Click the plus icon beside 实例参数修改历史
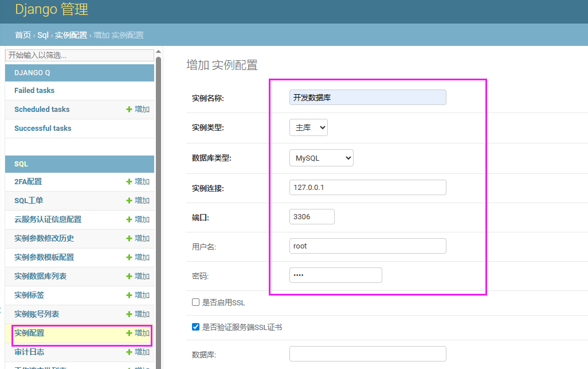Viewport: 588px width, 369px height. 129,238
